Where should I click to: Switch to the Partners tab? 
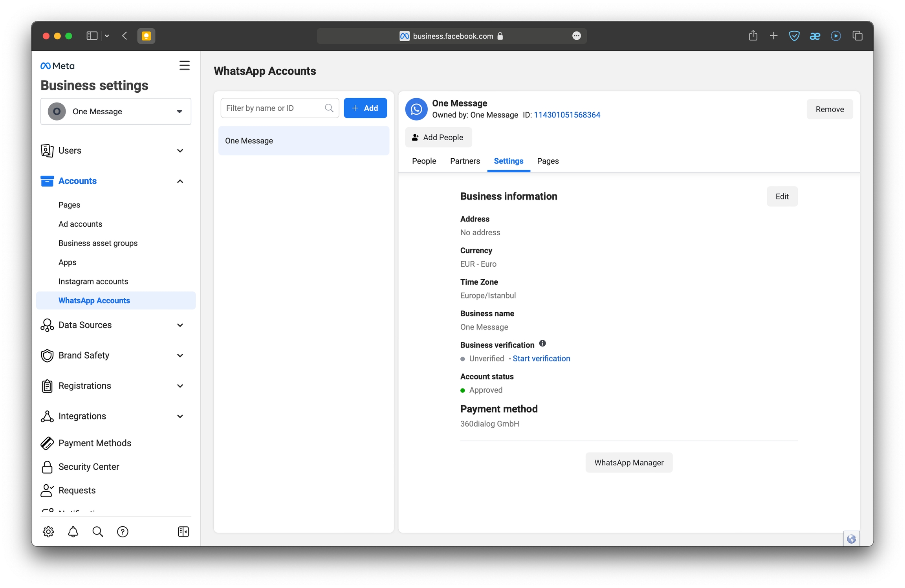click(465, 161)
